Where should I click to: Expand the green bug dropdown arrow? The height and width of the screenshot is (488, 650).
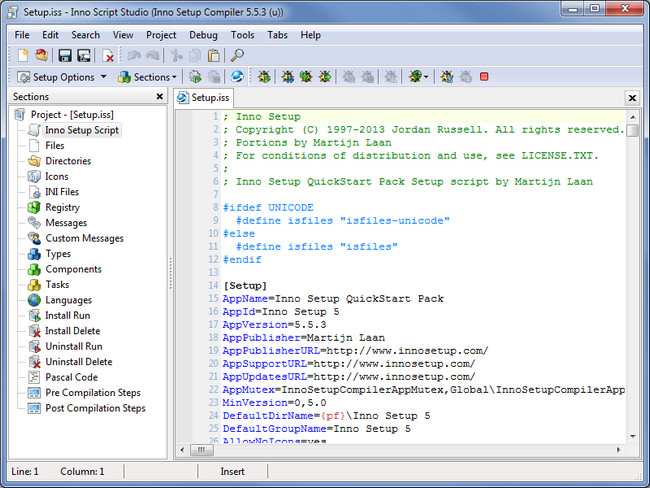coord(426,77)
